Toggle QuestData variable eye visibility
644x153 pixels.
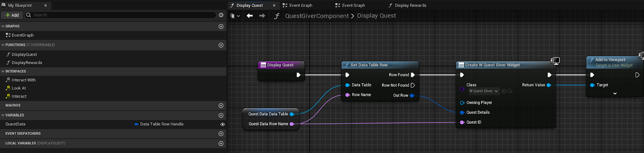tap(222, 124)
